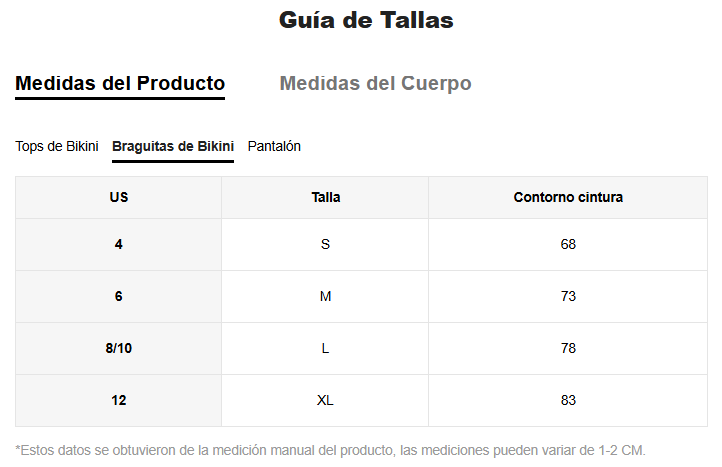Switch to the Pantalón tab

point(274,146)
